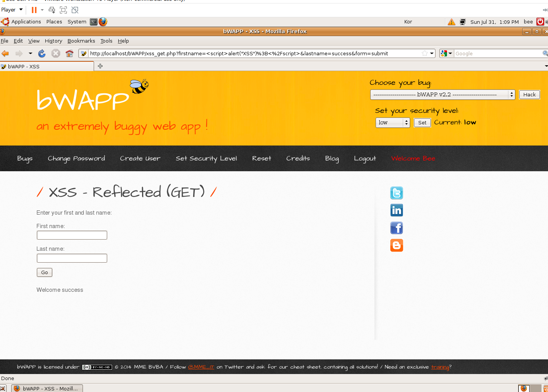Open the Tools menu
Viewport: 548px width, 392px height.
[x=106, y=41]
